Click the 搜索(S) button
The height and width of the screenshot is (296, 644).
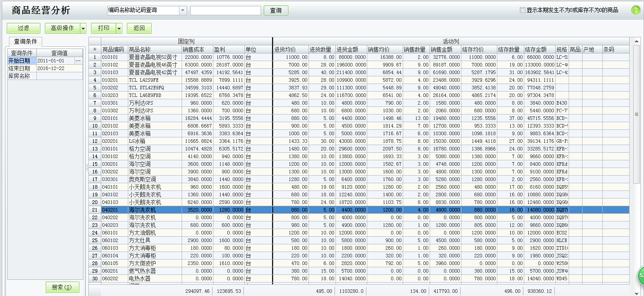pyautogui.click(x=62, y=287)
